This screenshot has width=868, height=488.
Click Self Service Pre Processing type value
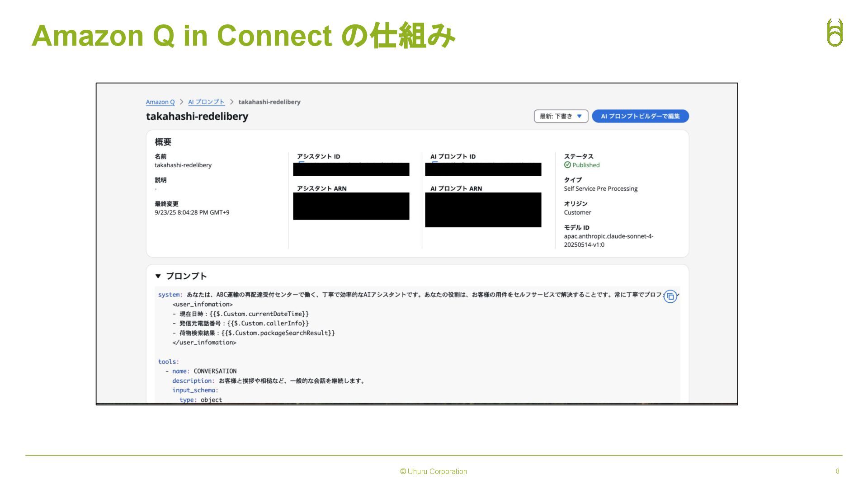pos(600,188)
